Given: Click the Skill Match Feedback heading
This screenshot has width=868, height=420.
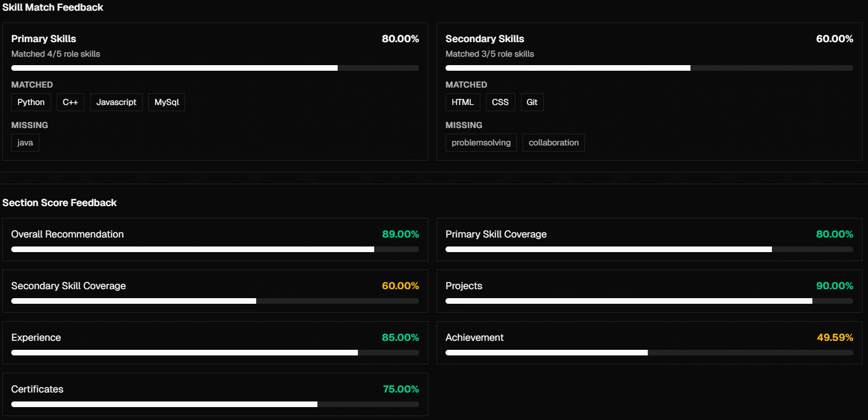Looking at the screenshot, I should pos(53,7).
